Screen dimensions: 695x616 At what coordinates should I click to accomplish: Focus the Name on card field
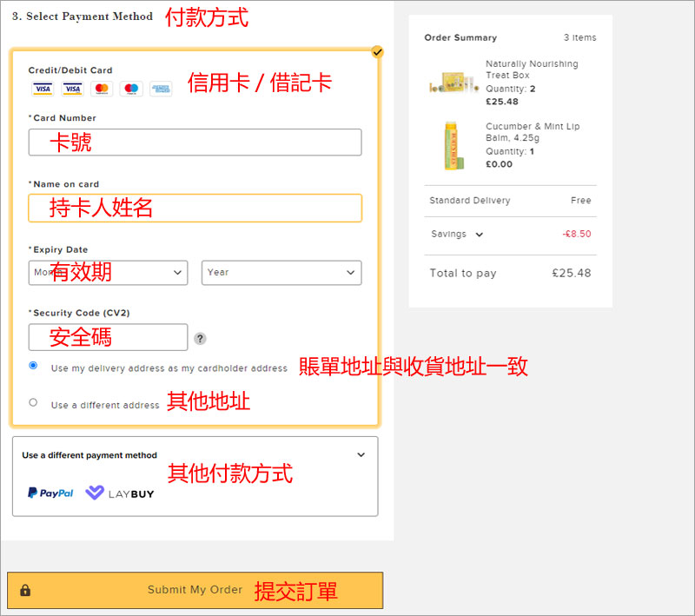pyautogui.click(x=195, y=208)
